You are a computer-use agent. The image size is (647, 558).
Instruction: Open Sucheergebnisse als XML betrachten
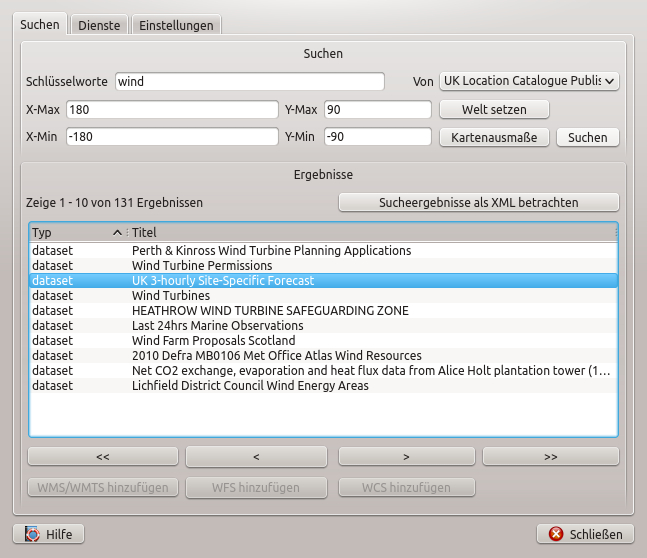click(479, 202)
